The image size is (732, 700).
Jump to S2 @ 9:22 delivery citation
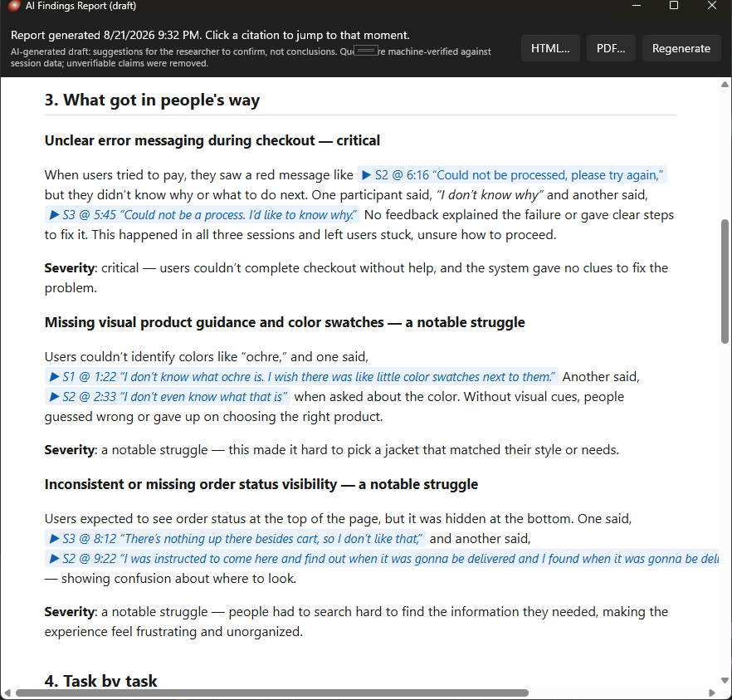coord(382,559)
